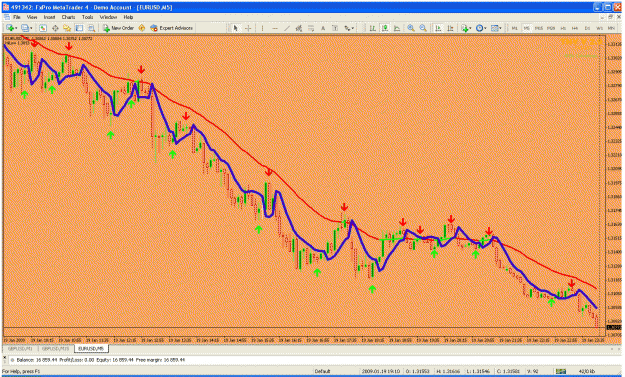Image resolution: width=625 pixels, height=377 pixels.
Task: Select the W1 timeframe button
Action: pos(599,28)
